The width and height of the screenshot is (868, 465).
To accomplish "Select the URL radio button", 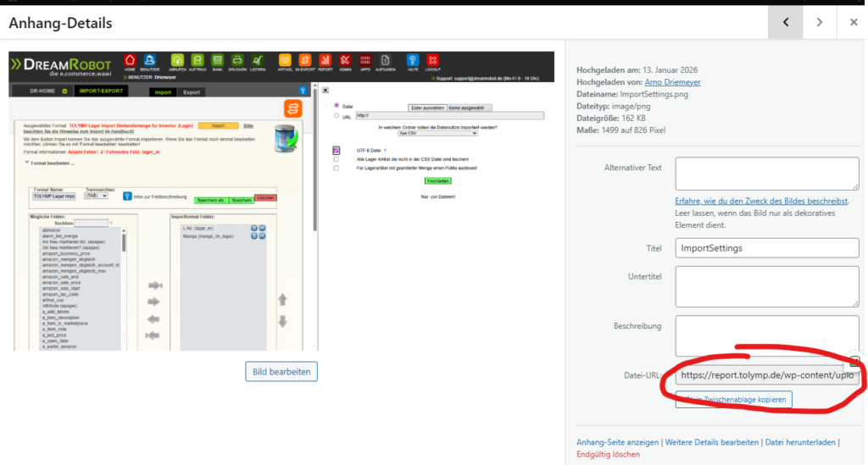I will tap(337, 116).
